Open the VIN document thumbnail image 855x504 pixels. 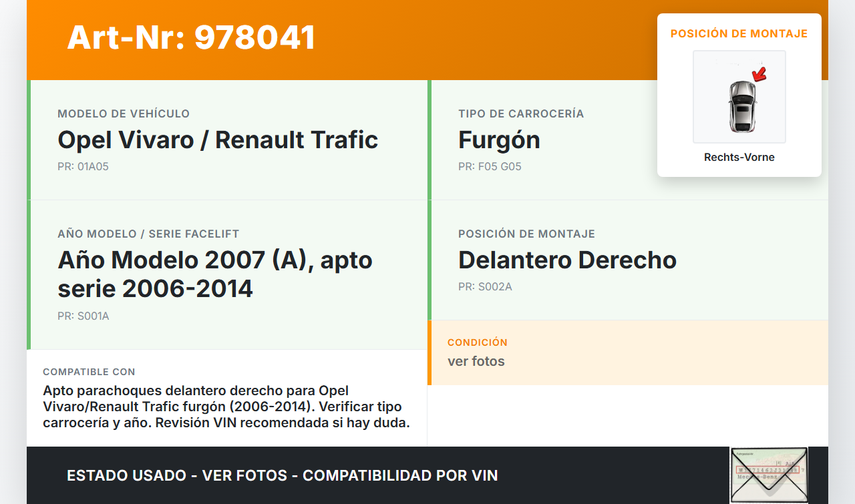pos(769,475)
